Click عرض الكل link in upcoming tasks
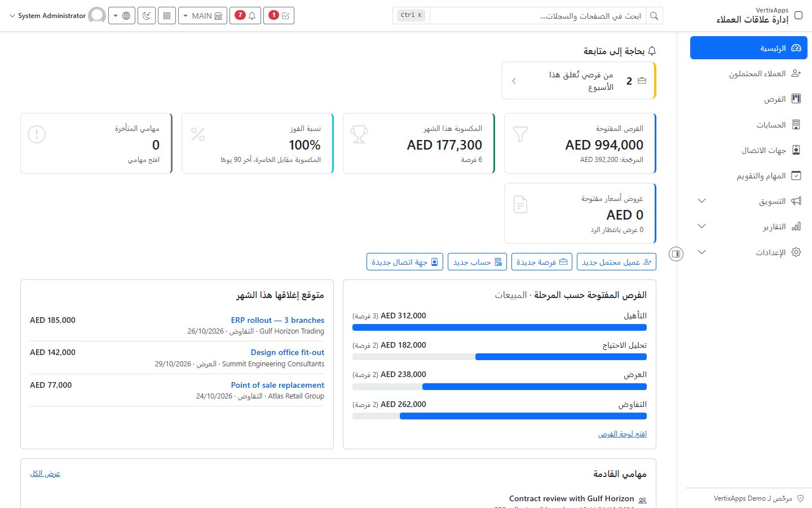Viewport: 812px width, 508px height. click(x=45, y=474)
